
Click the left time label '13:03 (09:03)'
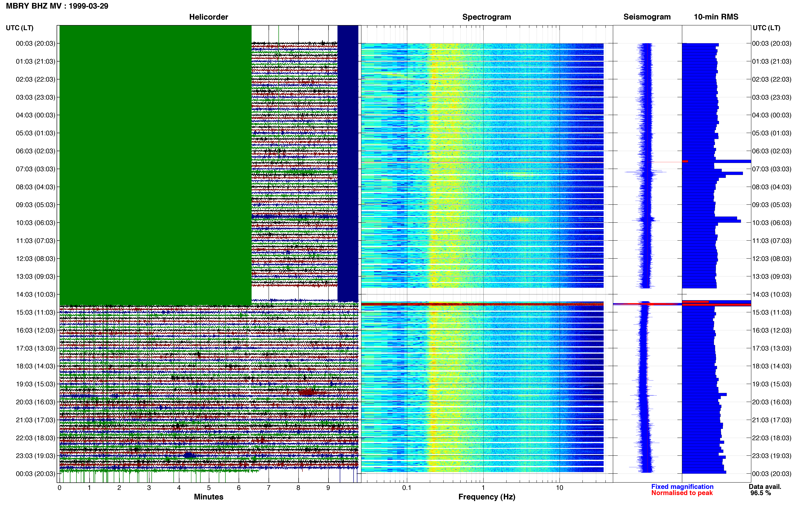(x=35, y=277)
